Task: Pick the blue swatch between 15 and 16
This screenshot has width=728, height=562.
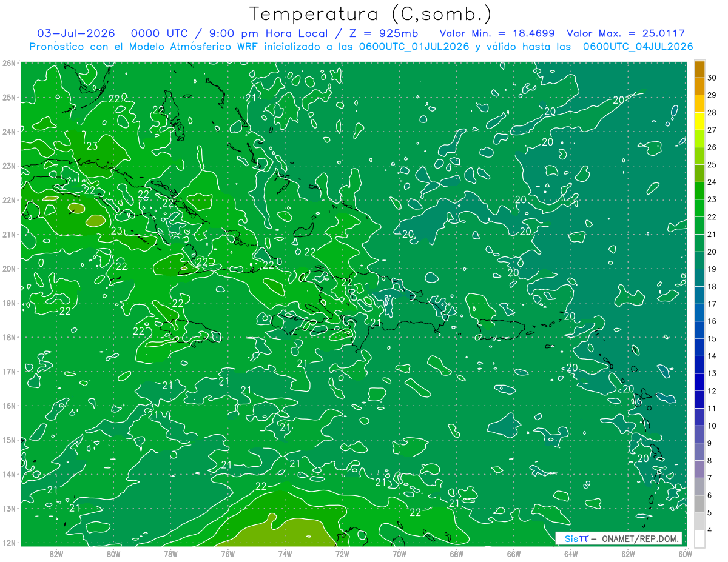Action: [x=699, y=330]
